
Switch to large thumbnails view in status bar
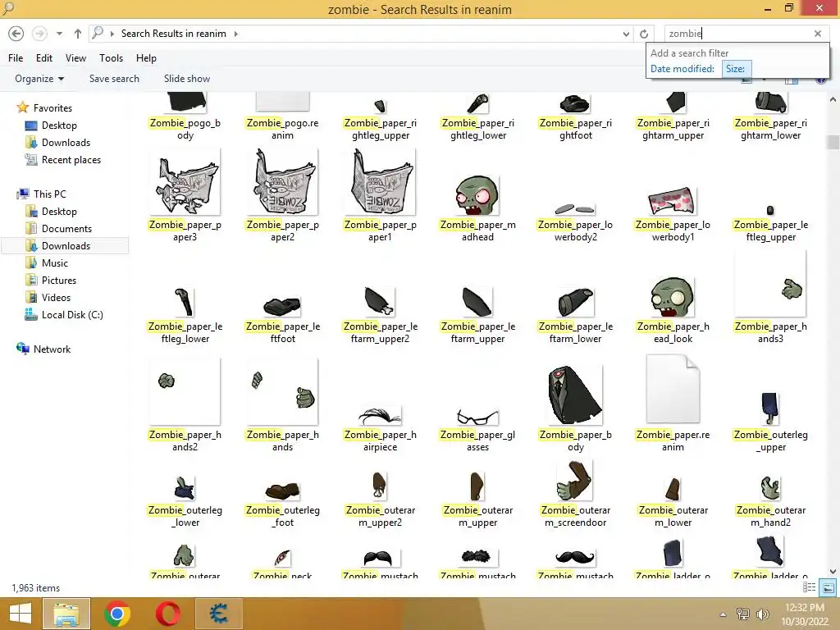[828, 587]
